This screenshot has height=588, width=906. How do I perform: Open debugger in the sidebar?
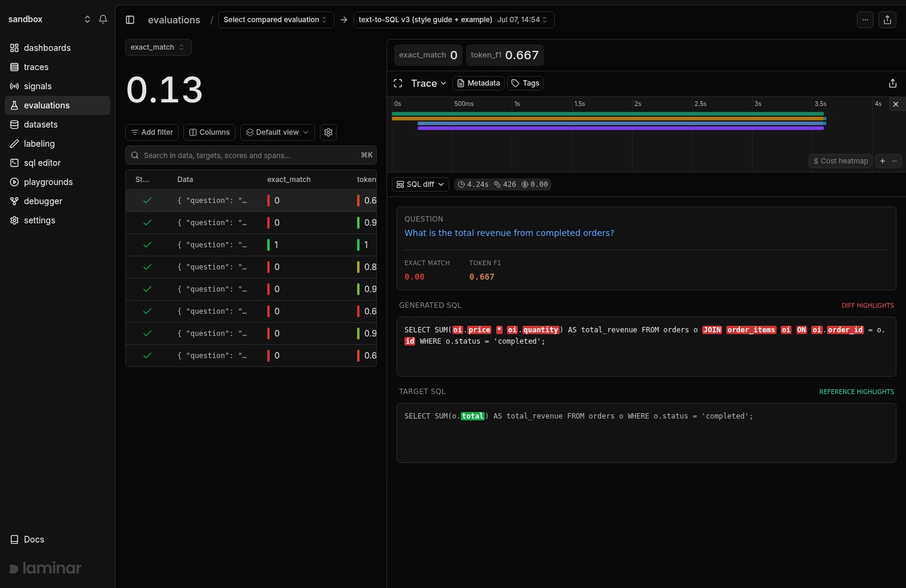(x=58, y=201)
